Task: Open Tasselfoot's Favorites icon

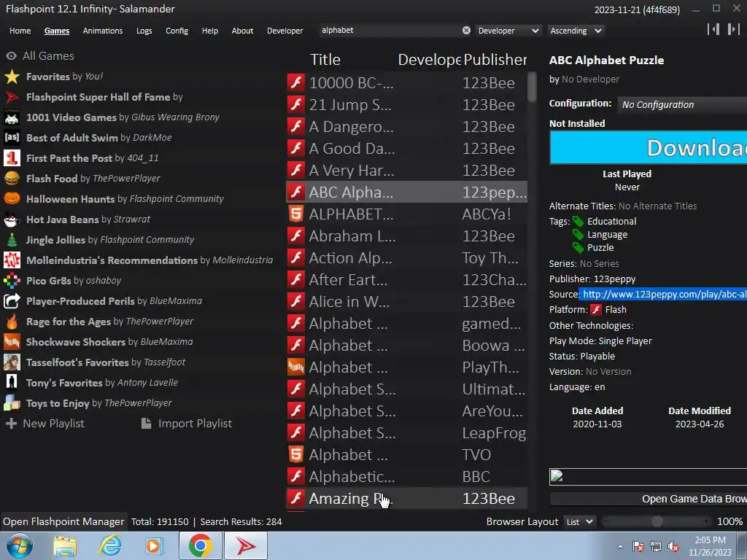Action: pyautogui.click(x=12, y=362)
